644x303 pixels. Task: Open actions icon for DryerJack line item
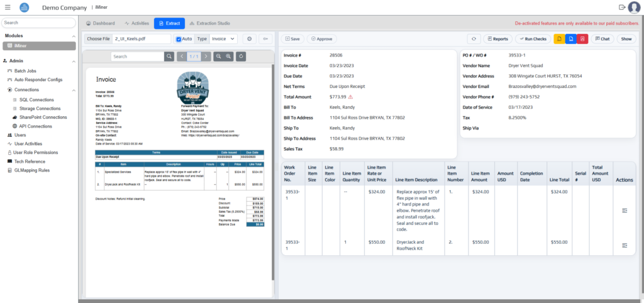click(625, 246)
